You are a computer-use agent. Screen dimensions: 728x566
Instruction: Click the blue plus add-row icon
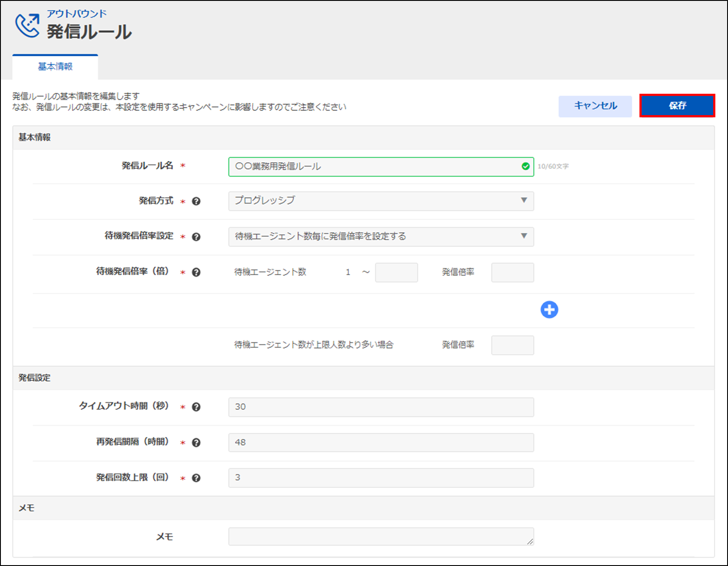549,310
